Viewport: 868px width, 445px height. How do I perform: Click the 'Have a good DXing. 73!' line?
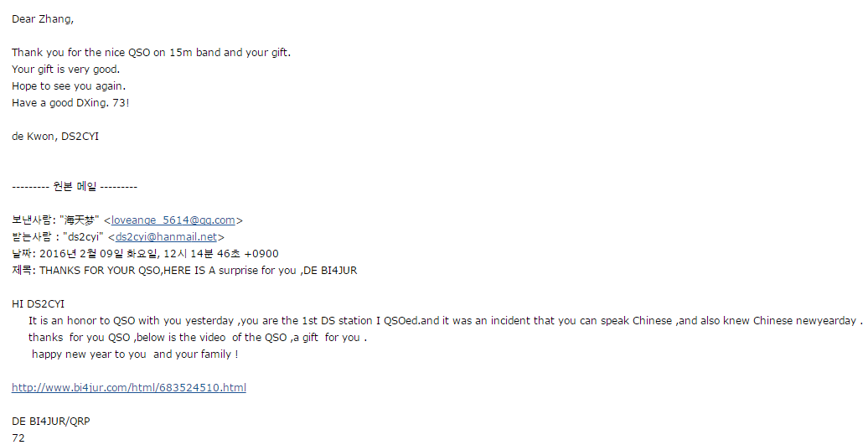coord(71,103)
